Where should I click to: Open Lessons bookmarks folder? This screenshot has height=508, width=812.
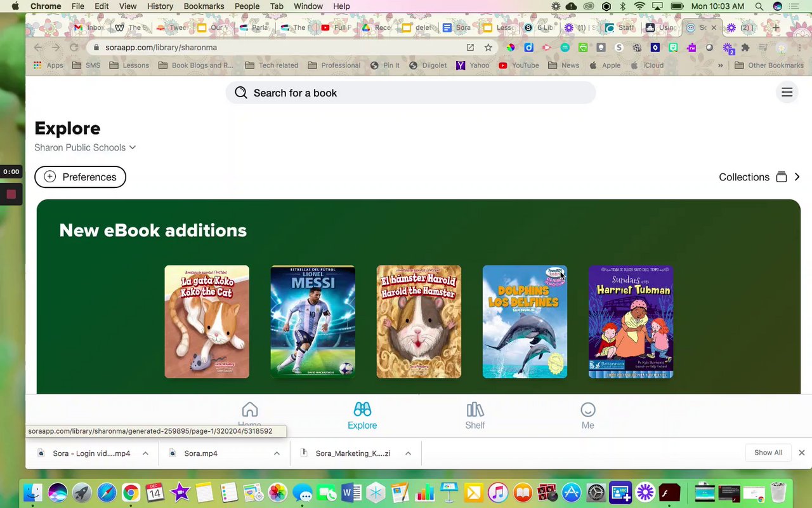[x=129, y=65]
